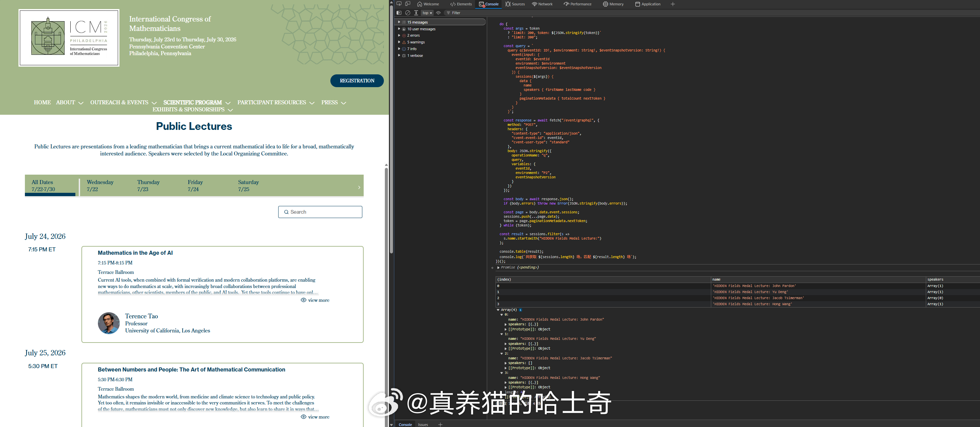Viewport: 980px width, 427px height.
Task: Expand the Scientific Program menu chevron
Action: (228, 103)
